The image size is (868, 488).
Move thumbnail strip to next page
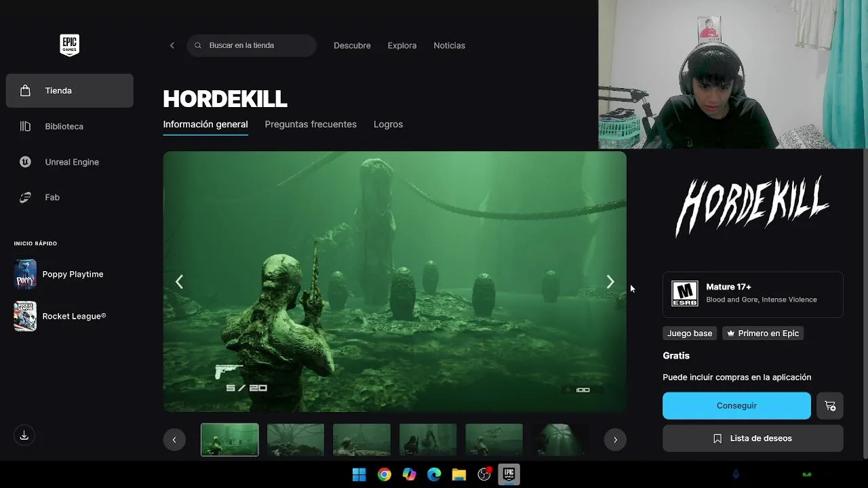coord(615,440)
